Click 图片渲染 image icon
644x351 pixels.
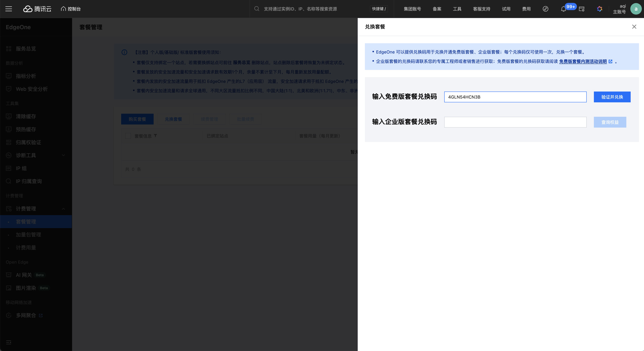9,288
